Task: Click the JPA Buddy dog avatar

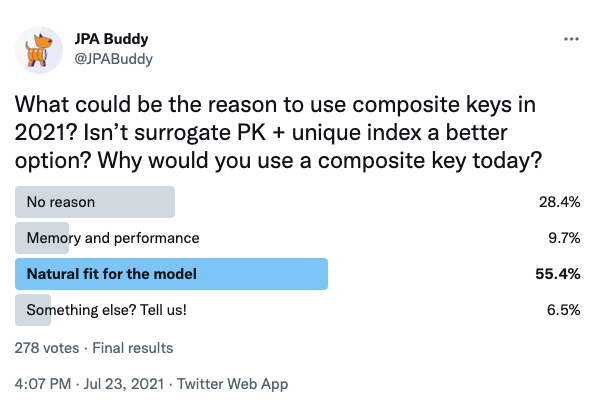Action: [39, 50]
